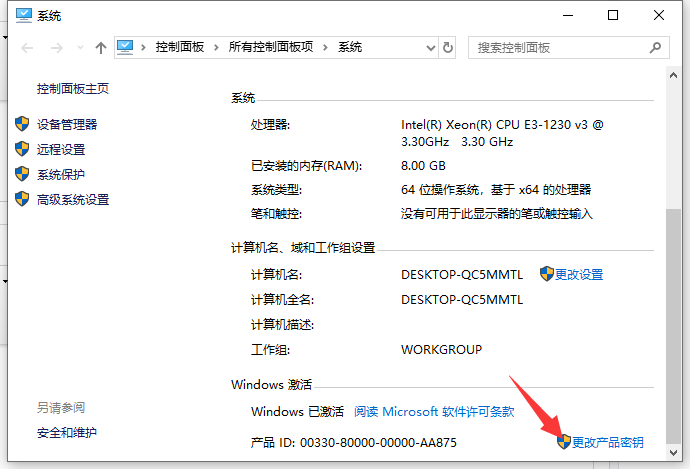Select the 所有控制面板项 breadcrumb item
Screen dimensions: 690x469
click(x=273, y=47)
